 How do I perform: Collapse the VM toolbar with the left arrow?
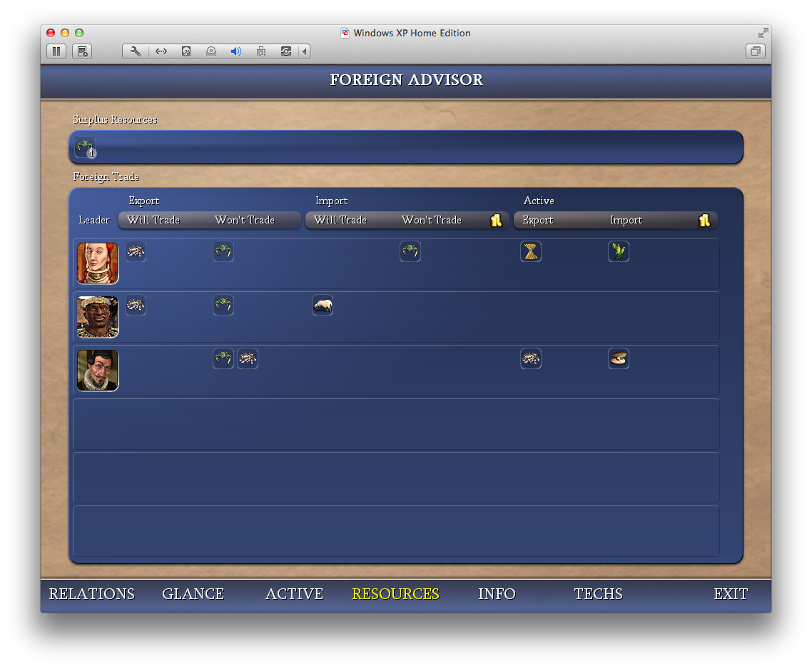[305, 51]
